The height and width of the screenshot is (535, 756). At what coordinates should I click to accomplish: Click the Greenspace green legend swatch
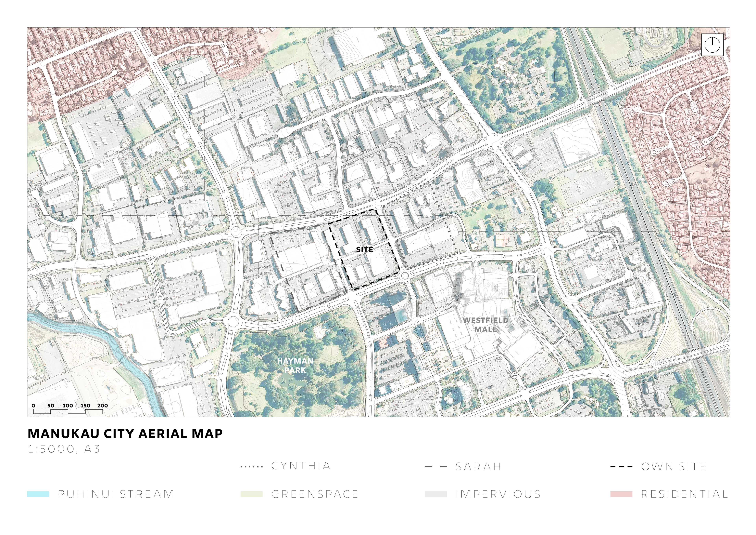pos(252,494)
